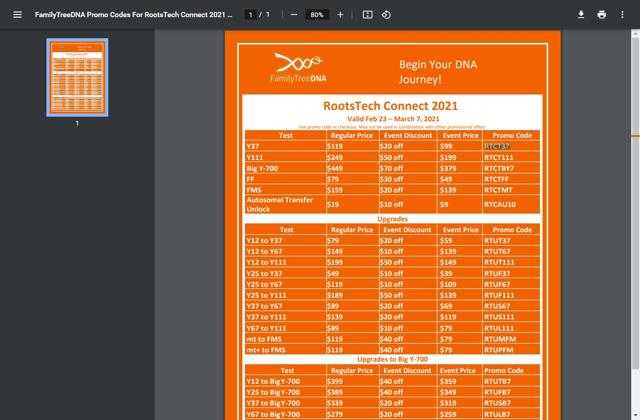This screenshot has width=640, height=420.
Task: Click promo code RTCTMT
Action: [x=498, y=190]
